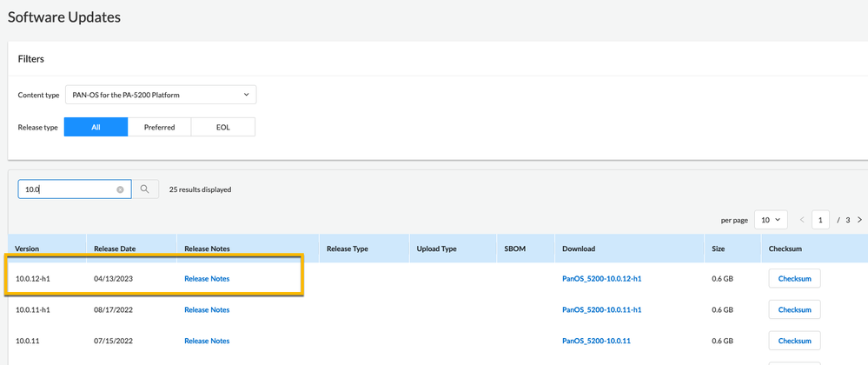Show Checksum for 10.0.11-h1

[x=794, y=310]
